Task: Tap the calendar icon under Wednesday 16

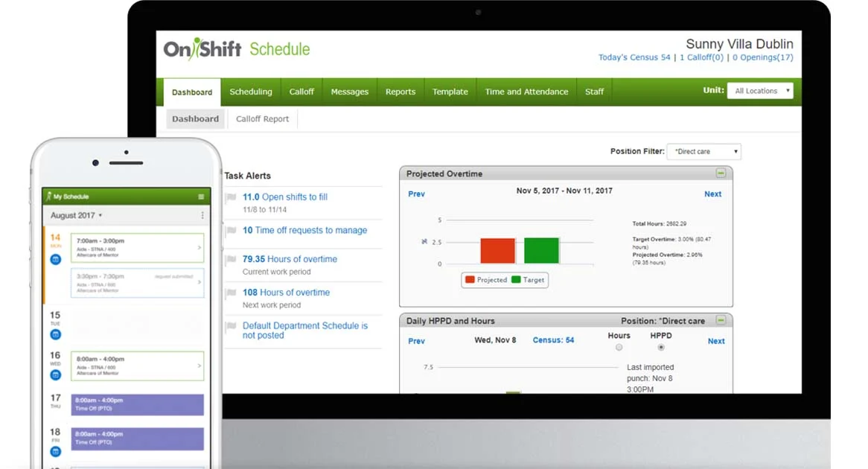Action: pyautogui.click(x=55, y=374)
